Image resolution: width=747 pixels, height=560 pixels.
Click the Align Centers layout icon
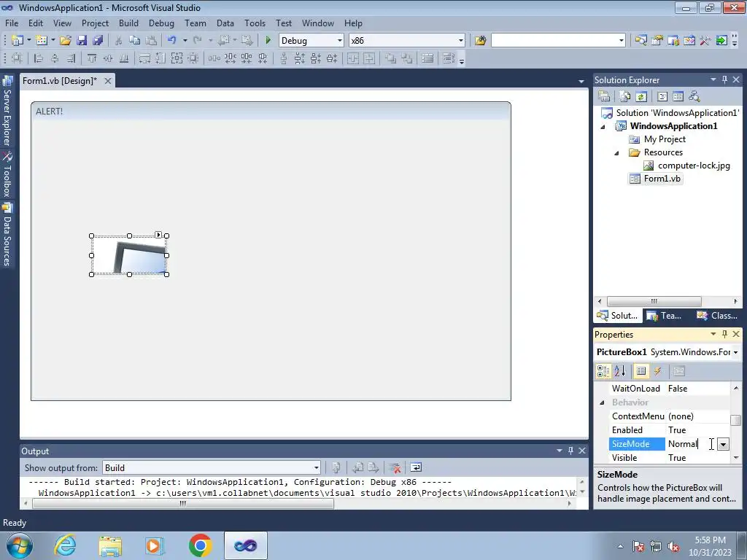click(55, 58)
